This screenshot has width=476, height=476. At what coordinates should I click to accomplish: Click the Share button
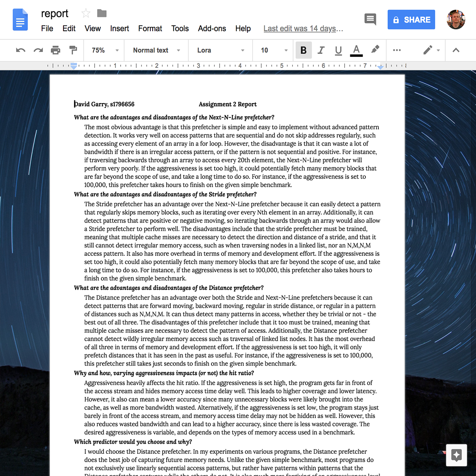click(411, 19)
